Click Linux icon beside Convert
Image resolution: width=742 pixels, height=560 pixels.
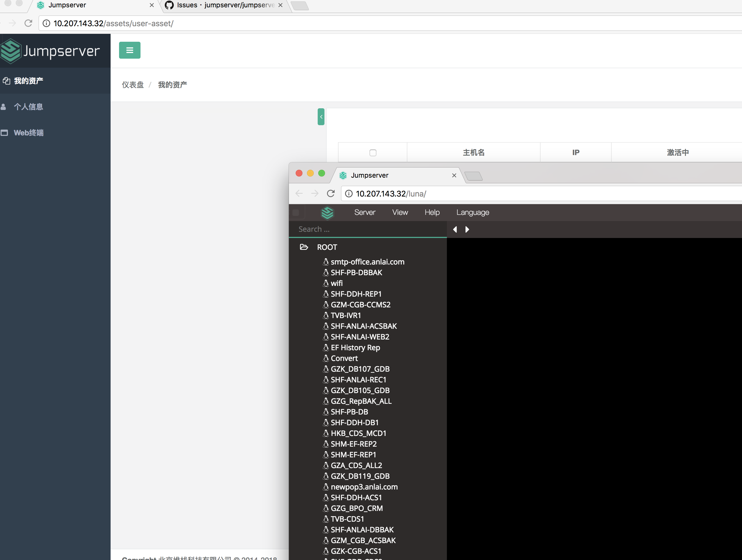pyautogui.click(x=326, y=358)
